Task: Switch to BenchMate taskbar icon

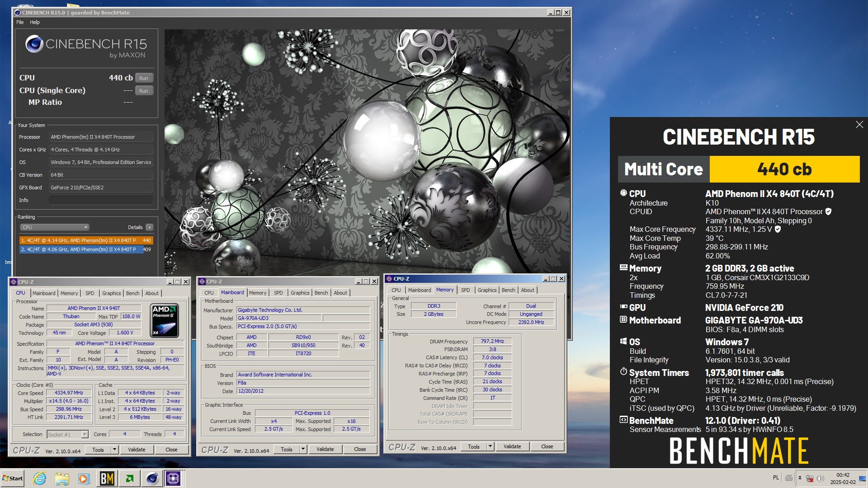Action: pos(107,478)
